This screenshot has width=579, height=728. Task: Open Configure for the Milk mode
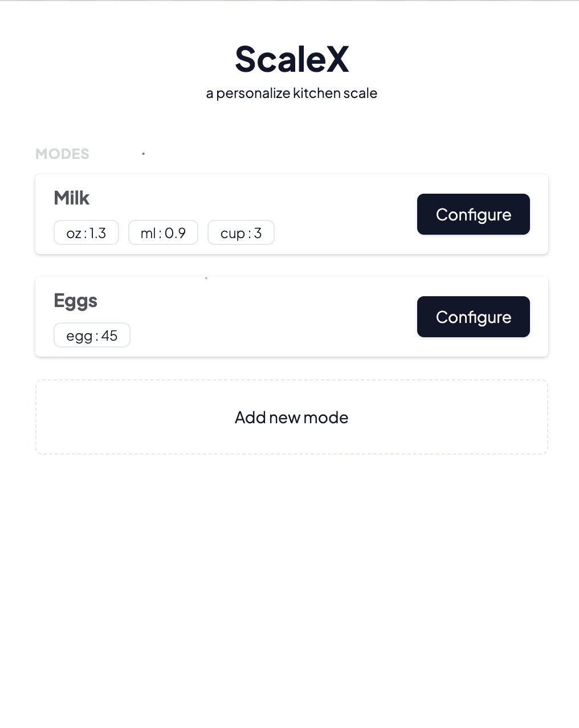473,214
